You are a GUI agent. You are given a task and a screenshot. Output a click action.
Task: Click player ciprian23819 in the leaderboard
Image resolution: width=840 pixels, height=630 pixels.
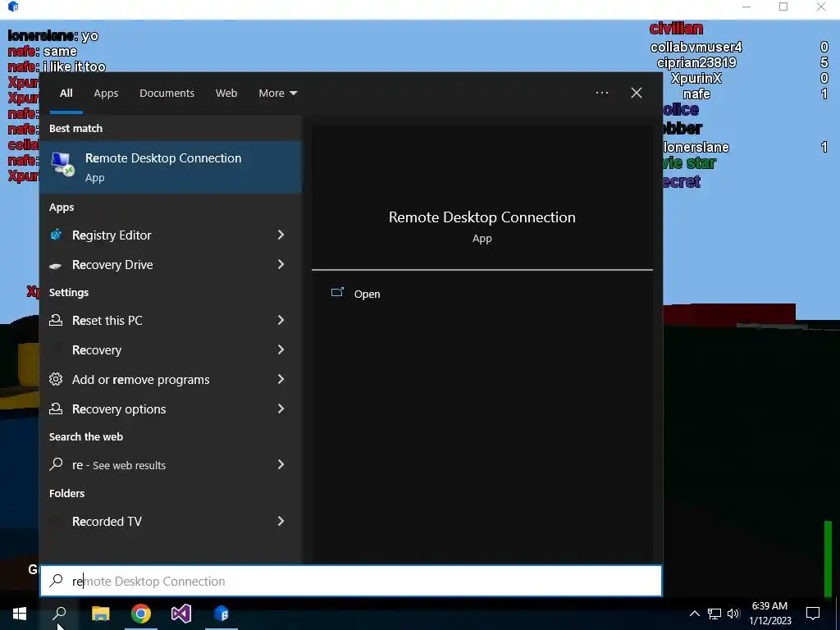(696, 62)
